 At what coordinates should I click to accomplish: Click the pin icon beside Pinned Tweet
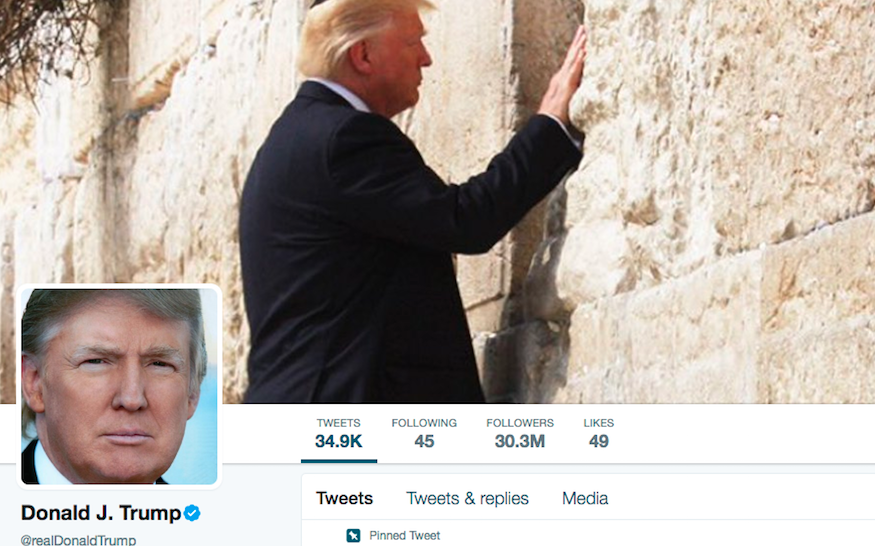[x=353, y=535]
